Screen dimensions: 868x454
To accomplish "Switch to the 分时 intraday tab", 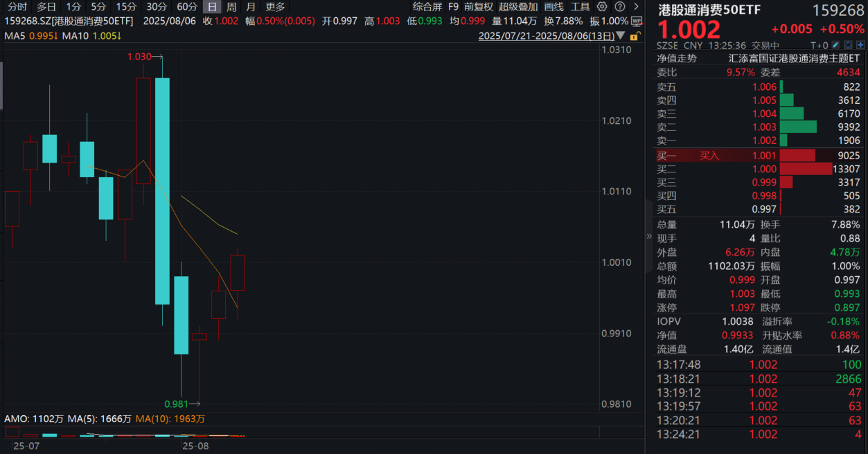I will (x=17, y=6).
